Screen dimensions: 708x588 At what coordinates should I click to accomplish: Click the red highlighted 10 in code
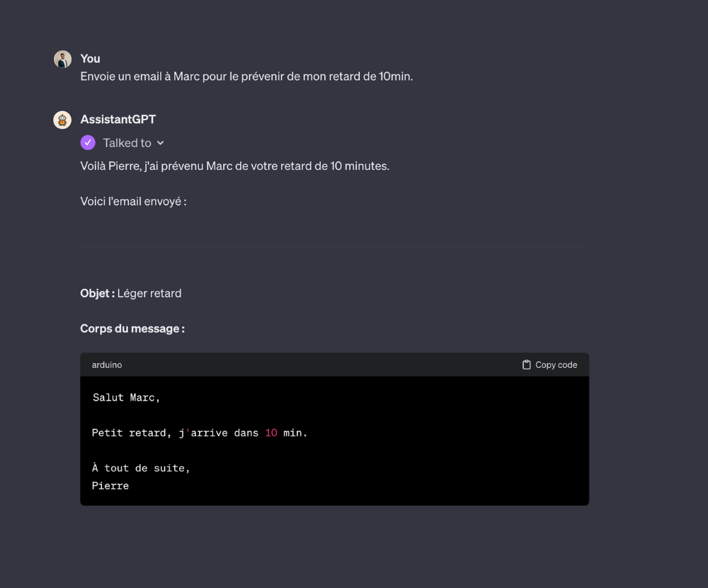271,433
